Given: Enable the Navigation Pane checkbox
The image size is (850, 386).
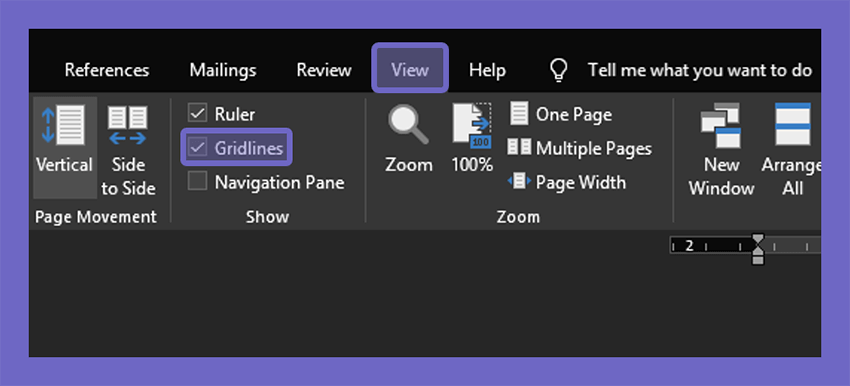Looking at the screenshot, I should [x=197, y=181].
